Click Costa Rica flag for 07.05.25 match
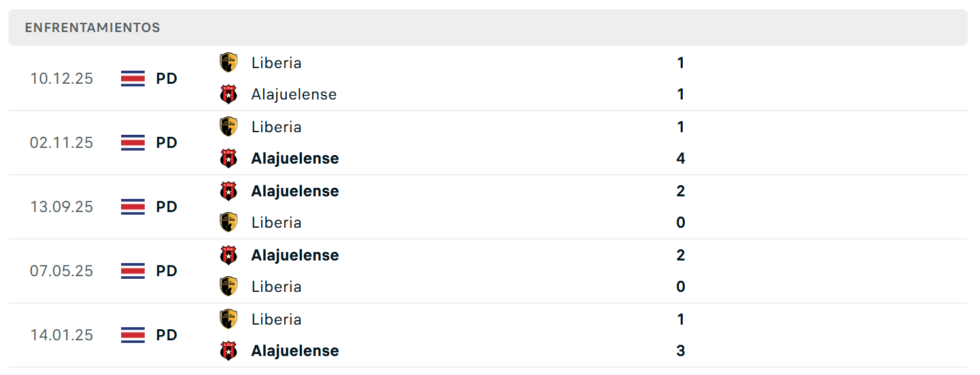The image size is (980, 375). (133, 271)
